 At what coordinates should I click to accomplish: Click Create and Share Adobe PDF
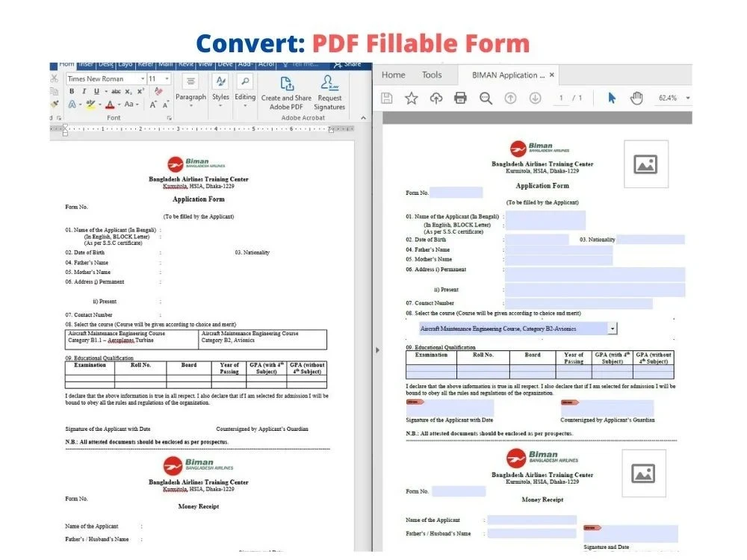[286, 93]
